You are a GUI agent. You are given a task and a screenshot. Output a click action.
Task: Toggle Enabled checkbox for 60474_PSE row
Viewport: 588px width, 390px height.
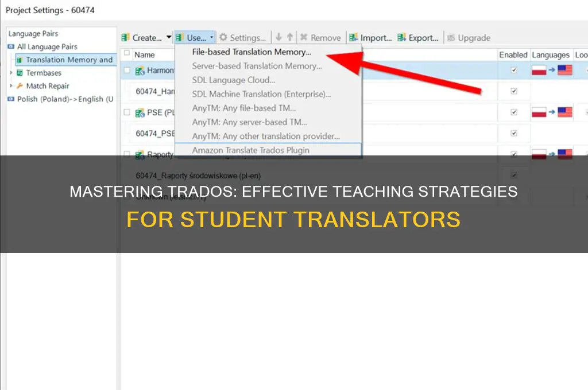[x=514, y=133]
